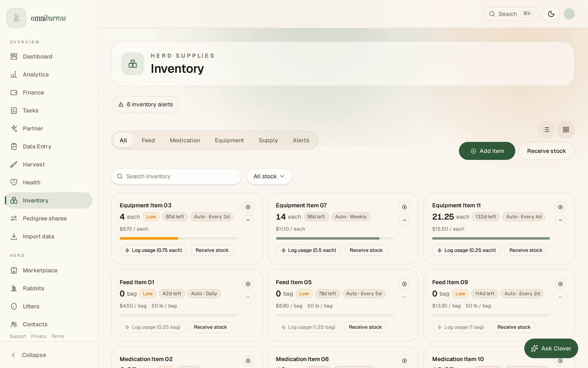588x368 pixels.
Task: Increase quantity of Medication Item 02
Action: click(x=248, y=361)
